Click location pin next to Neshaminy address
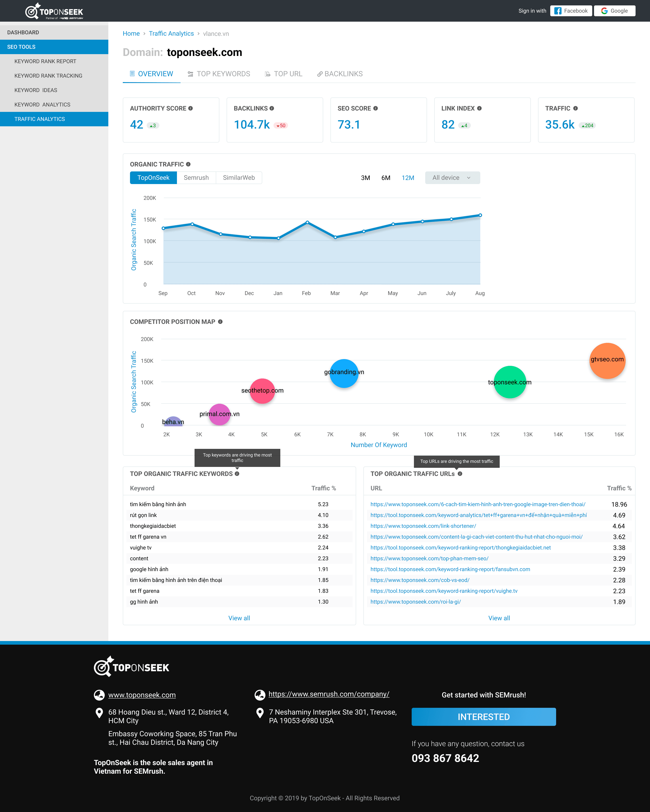This screenshot has height=812, width=650. [260, 713]
